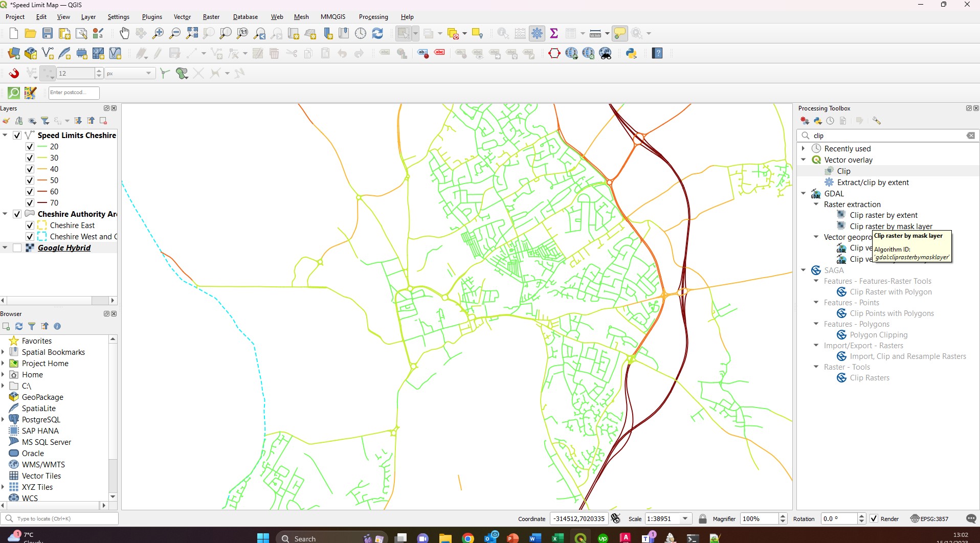This screenshot has height=543, width=980.
Task: Open the MMQGIS menu
Action: (333, 16)
